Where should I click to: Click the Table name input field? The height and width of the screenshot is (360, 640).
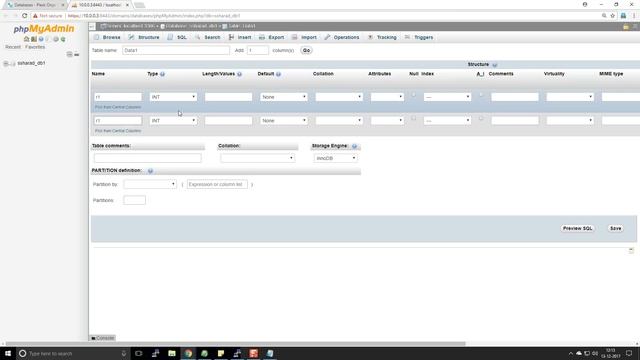176,50
